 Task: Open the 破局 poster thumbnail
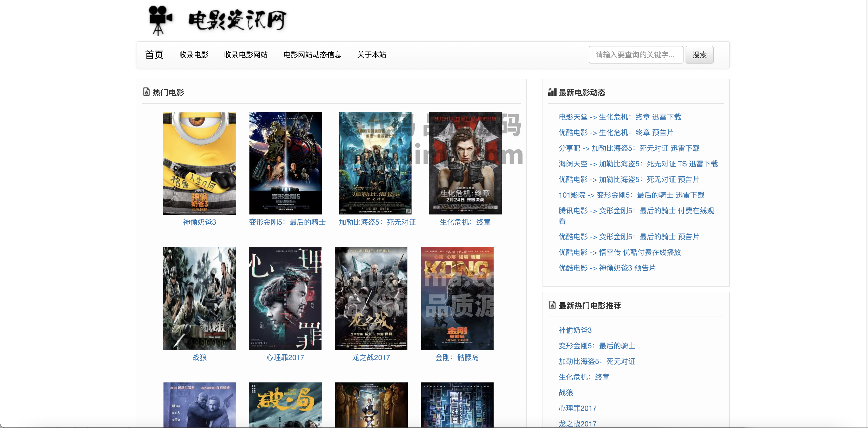285,405
